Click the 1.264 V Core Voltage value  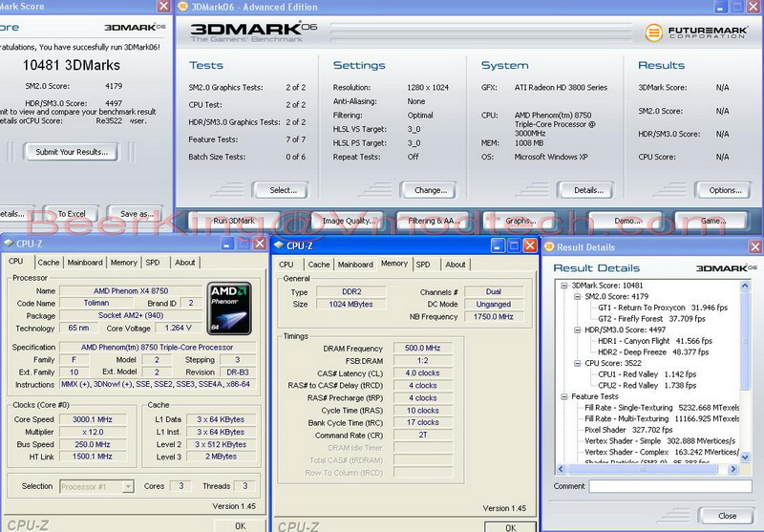tap(178, 328)
